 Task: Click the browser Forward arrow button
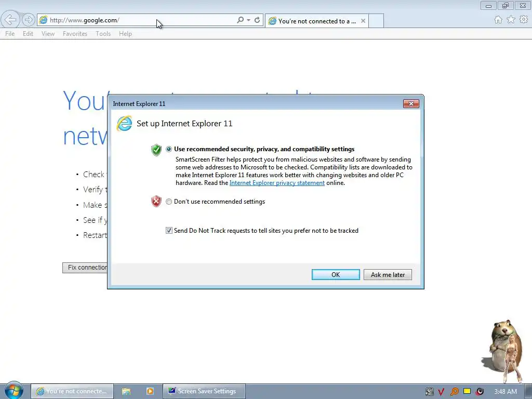[x=29, y=20]
